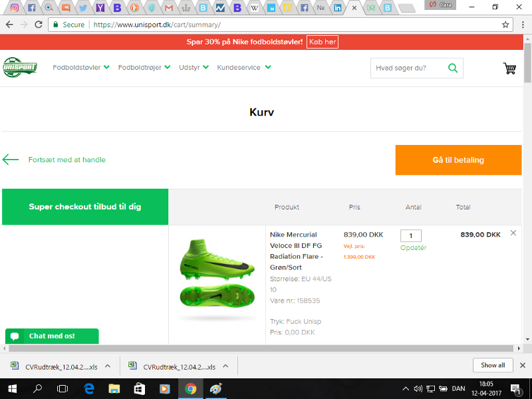Screen dimensions: 532x399
Task: Expand the Fodboldstøvler menu
Action: click(x=81, y=67)
